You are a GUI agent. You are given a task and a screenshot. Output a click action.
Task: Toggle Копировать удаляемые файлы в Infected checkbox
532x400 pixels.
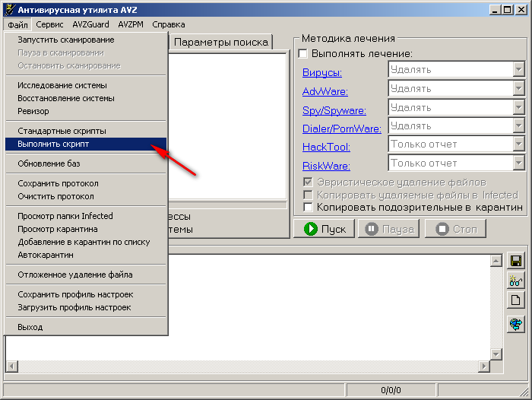(x=309, y=195)
